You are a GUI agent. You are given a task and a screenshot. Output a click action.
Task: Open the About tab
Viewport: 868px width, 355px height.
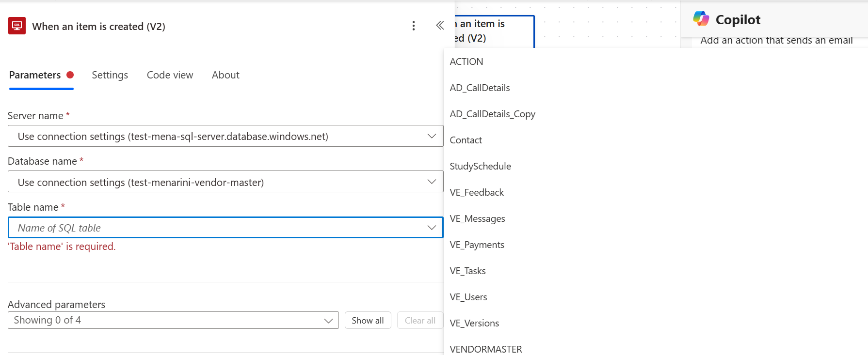[225, 75]
